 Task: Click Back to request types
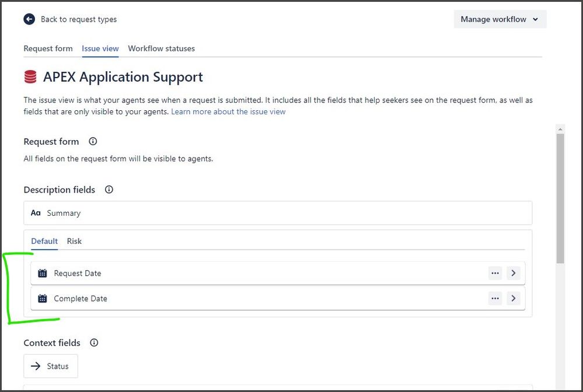pyautogui.click(x=79, y=19)
